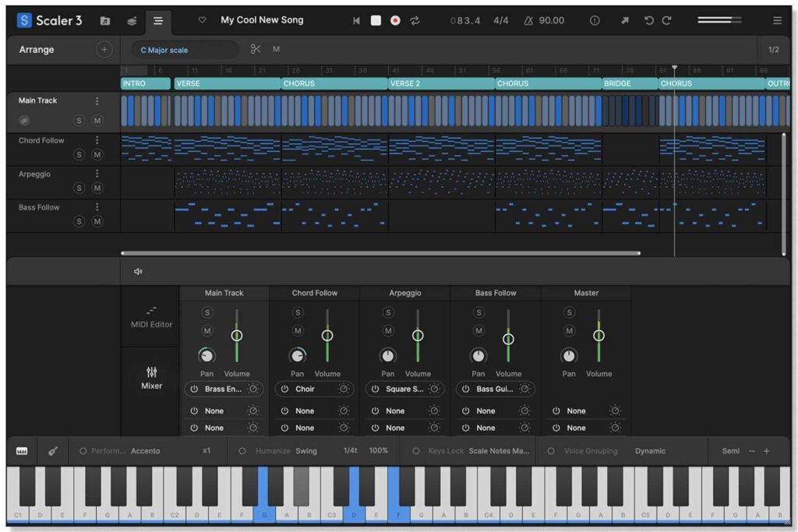
Task: Open Main Track three-dot options menu
Action: (97, 101)
